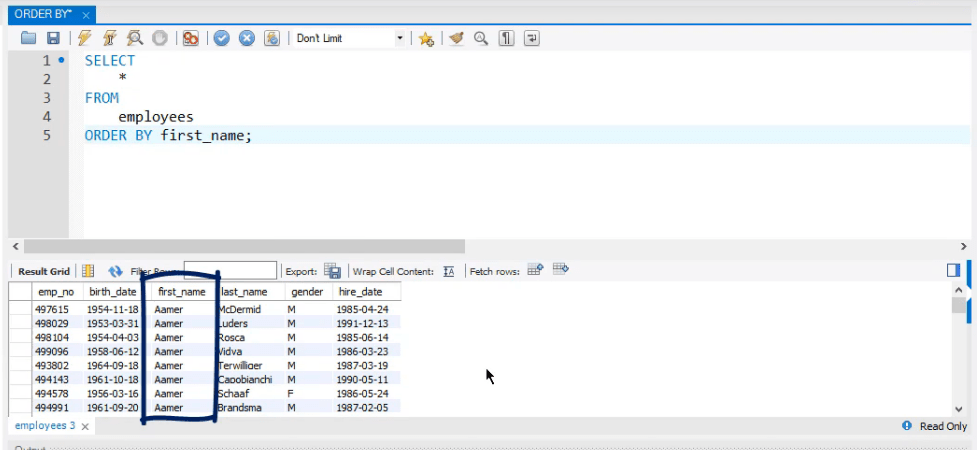This screenshot has width=977, height=450.
Task: Refresh the result grid data
Action: pos(115,271)
